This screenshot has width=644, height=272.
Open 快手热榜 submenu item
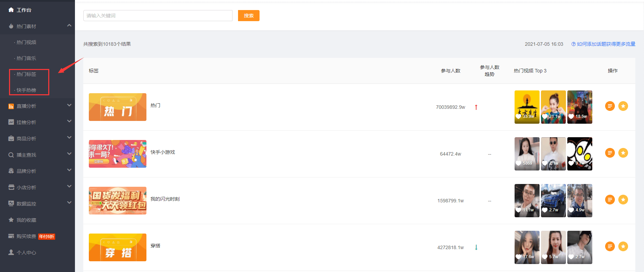(x=26, y=90)
